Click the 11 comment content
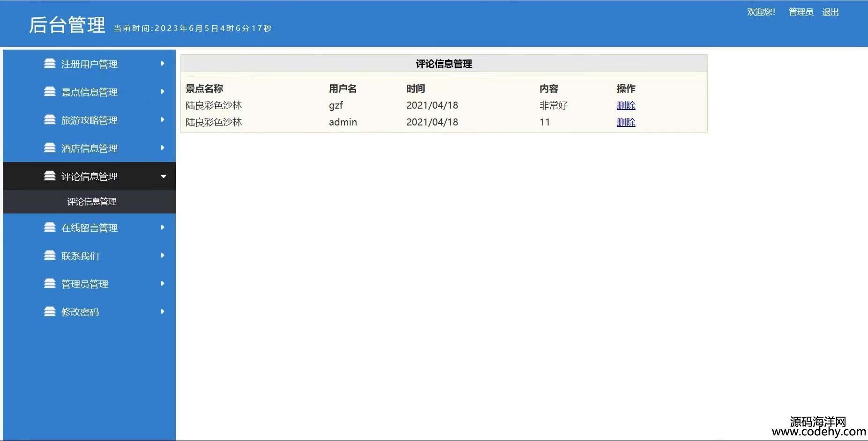 (545, 122)
